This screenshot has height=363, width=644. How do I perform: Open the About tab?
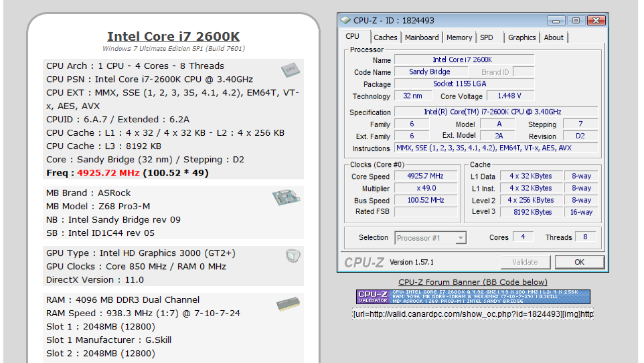553,37
